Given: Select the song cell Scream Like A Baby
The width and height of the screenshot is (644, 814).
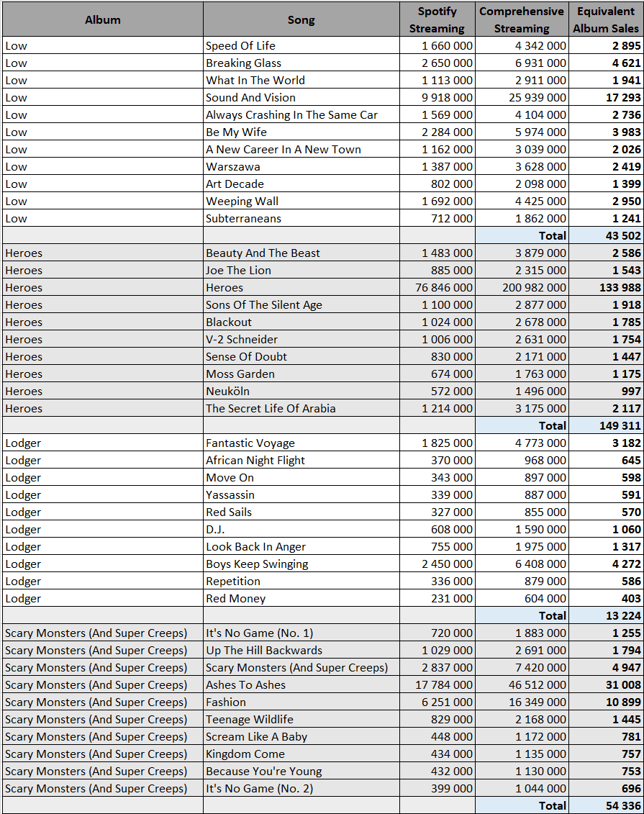Looking at the screenshot, I should click(301, 736).
